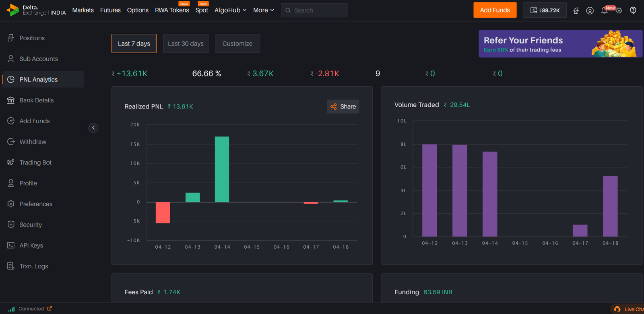
Task: Click the wallet balance ₹89.72K button
Action: [x=545, y=10]
